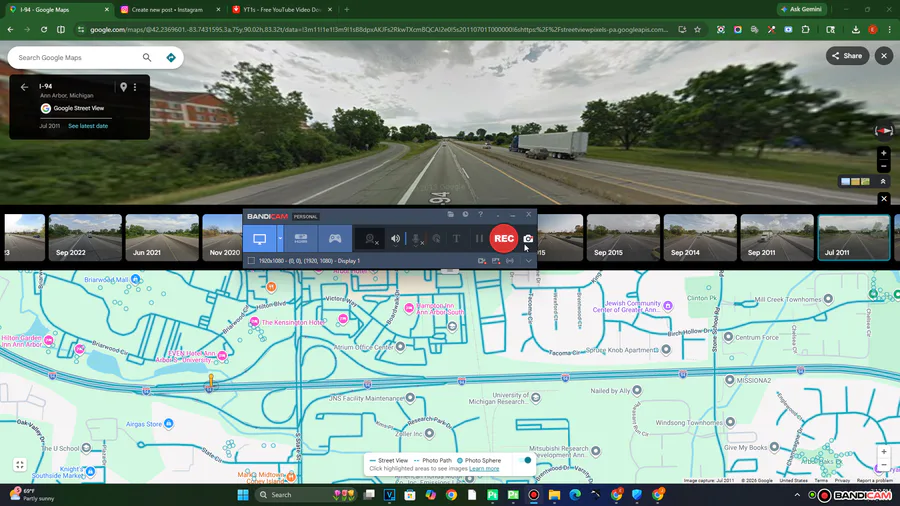Viewport: 900px width, 506px height.
Task: Open a new browser tab with plus
Action: 347,10
